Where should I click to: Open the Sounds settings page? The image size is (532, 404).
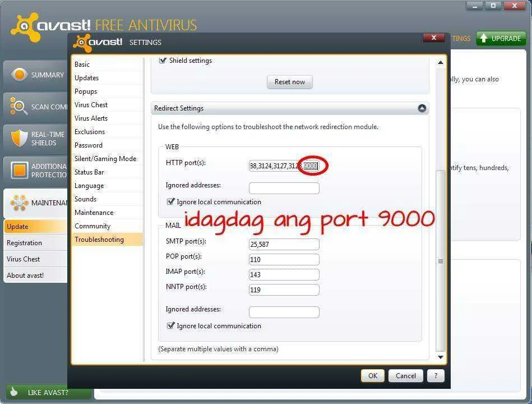click(x=107, y=199)
